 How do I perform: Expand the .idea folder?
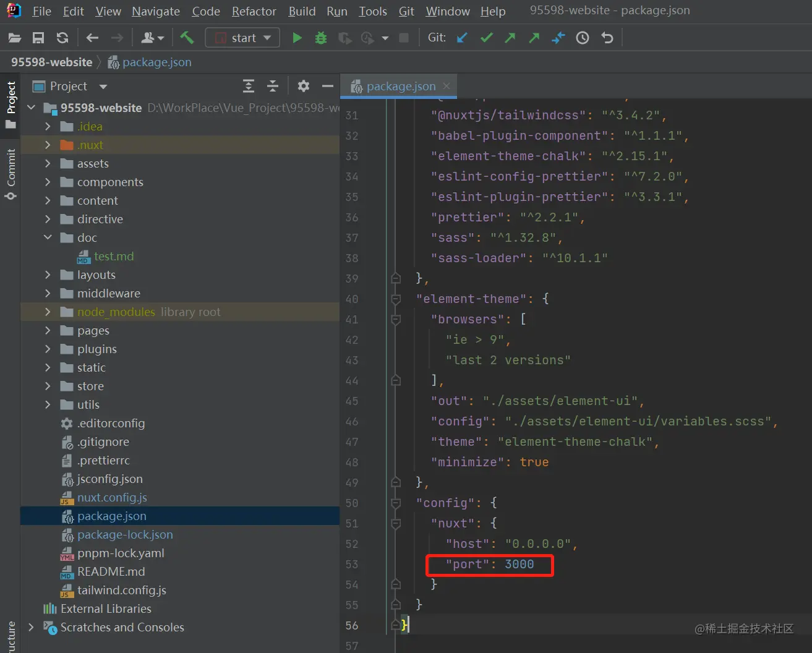pos(48,126)
